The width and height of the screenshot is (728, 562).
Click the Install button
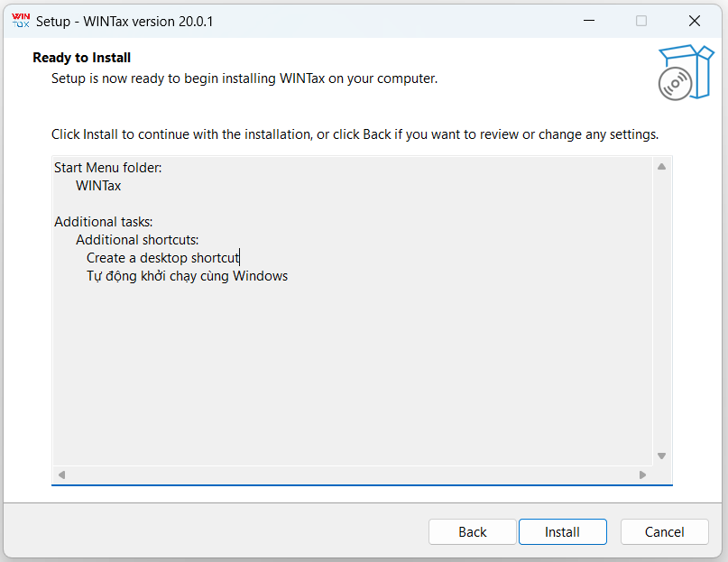click(562, 531)
